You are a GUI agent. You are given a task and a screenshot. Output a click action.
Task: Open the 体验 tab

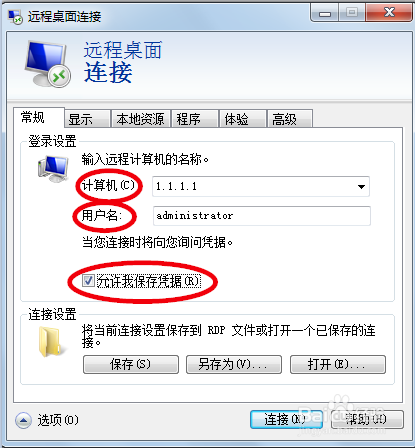click(x=243, y=119)
